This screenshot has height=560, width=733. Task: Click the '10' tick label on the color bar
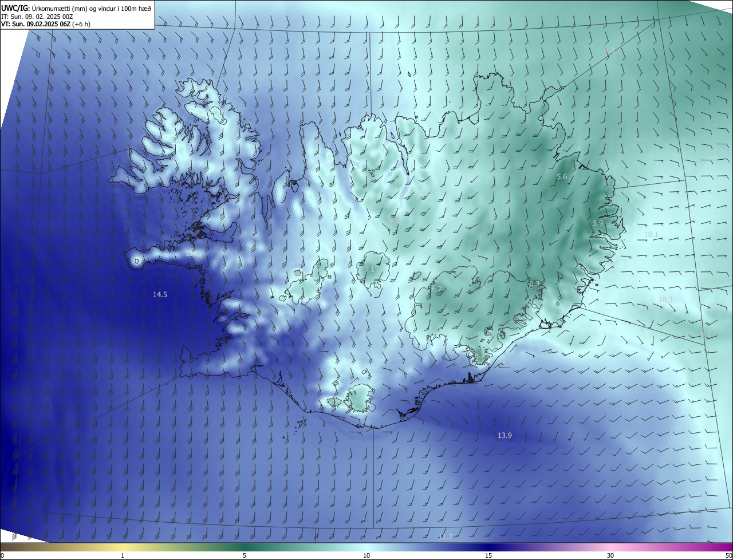pyautogui.click(x=366, y=556)
